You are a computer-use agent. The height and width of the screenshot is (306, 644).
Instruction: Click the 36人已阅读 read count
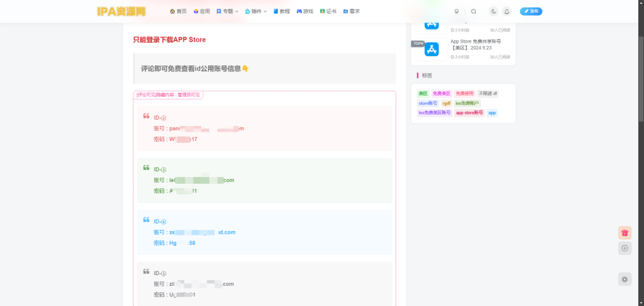pyautogui.click(x=500, y=30)
